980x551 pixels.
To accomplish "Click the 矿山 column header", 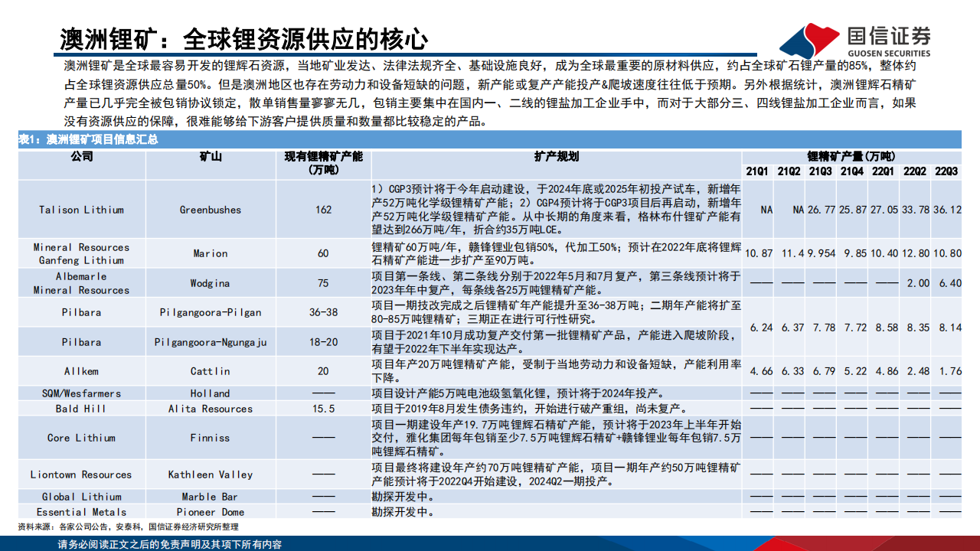I will pyautogui.click(x=210, y=157).
